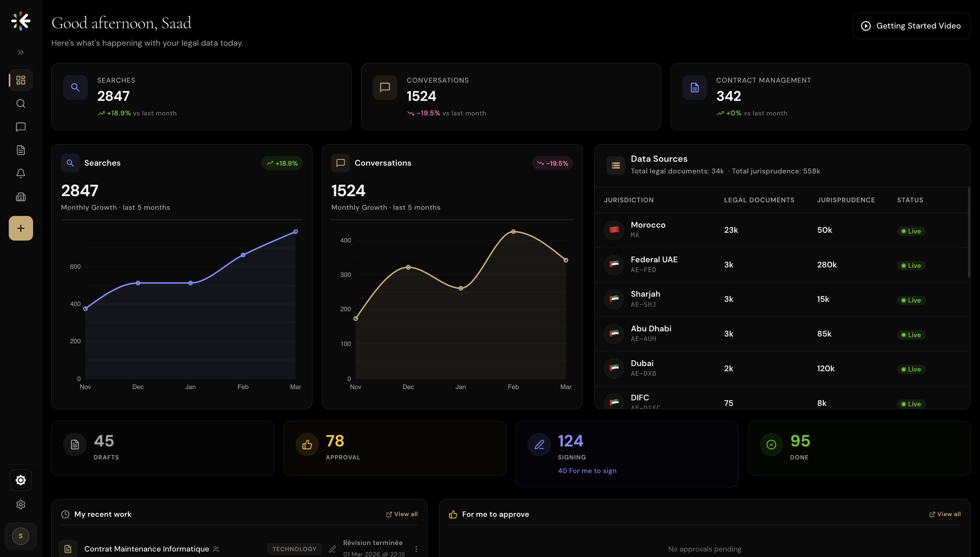Click the Approval thumbs-up icon
The height and width of the screenshot is (557, 980).
pyautogui.click(x=307, y=444)
